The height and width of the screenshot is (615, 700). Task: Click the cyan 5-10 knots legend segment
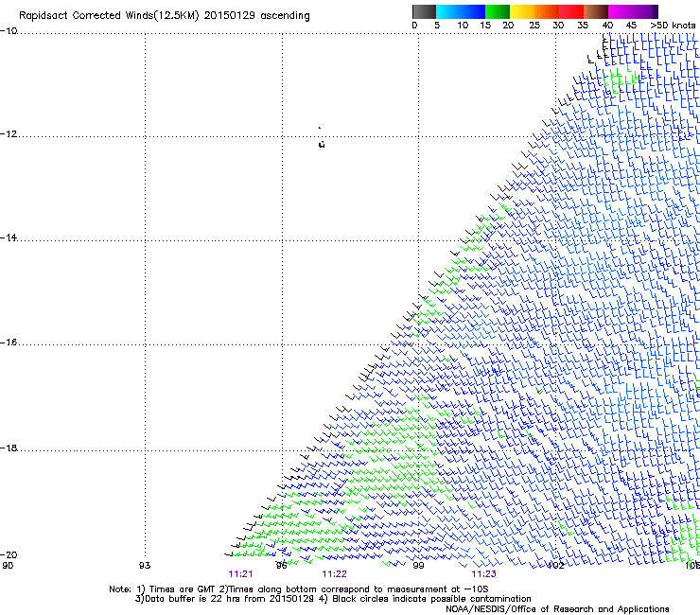click(x=448, y=11)
